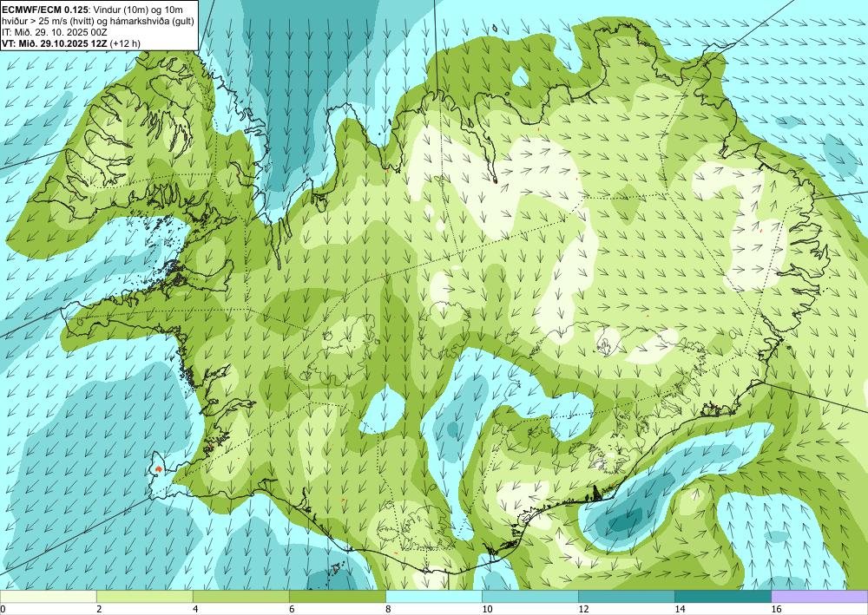868x615 pixels.
Task: Click the dark green 6–8 m/s legend swatch
Action: [x=337, y=596]
